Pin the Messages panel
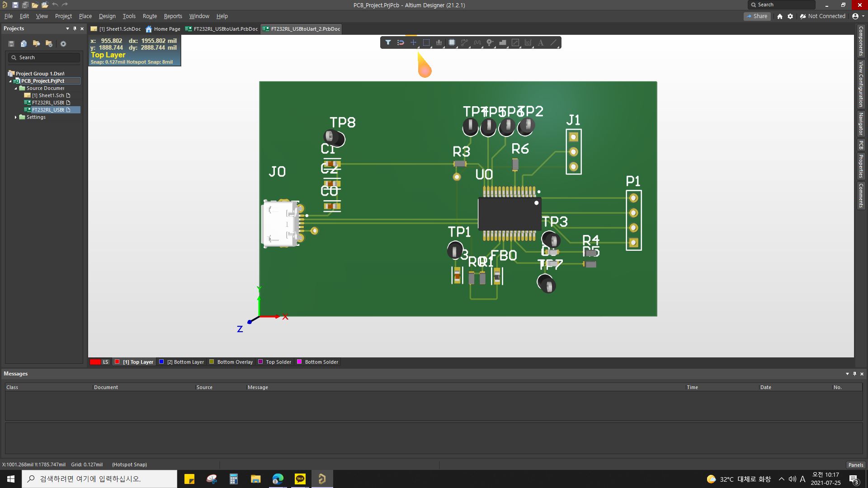 coord(854,374)
